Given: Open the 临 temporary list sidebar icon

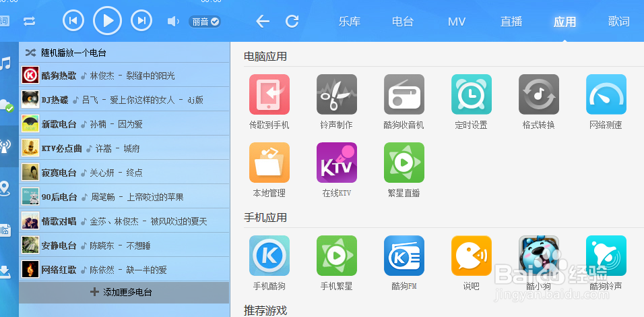Looking at the screenshot, I should (x=5, y=230).
